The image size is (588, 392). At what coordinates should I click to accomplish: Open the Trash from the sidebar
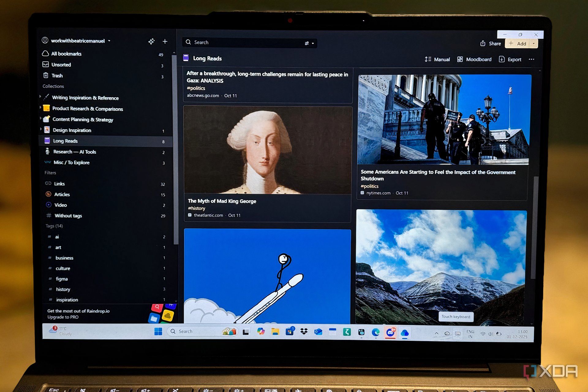click(57, 76)
